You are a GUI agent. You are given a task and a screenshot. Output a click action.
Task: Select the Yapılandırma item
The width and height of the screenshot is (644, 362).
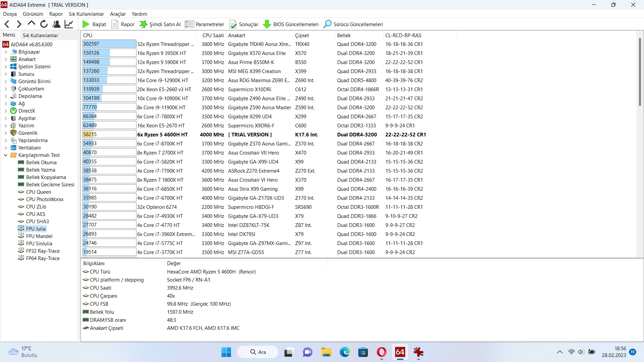tap(29, 140)
